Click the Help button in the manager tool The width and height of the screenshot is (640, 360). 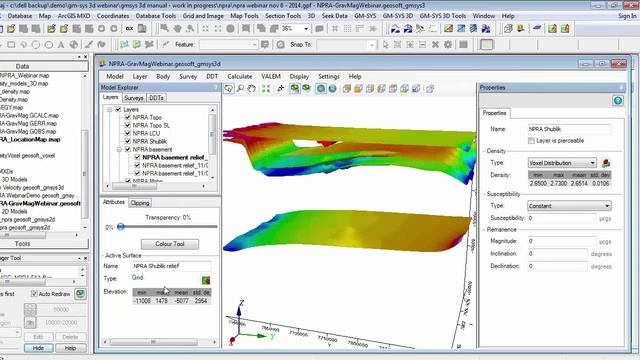click(x=70, y=348)
